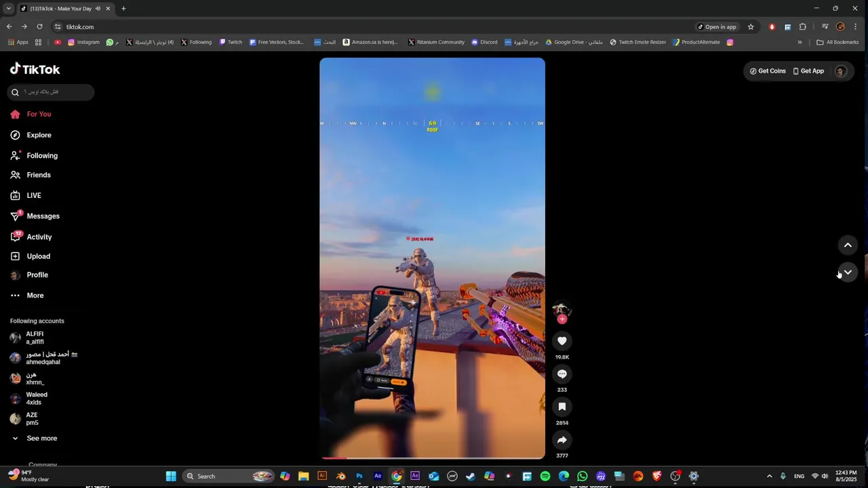Like the video with heart icon
Image resolution: width=868 pixels, height=488 pixels.
click(x=561, y=341)
